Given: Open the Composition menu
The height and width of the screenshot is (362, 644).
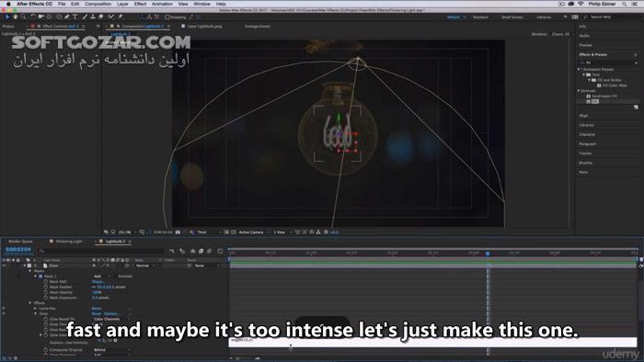Looking at the screenshot, I should pos(98,4).
